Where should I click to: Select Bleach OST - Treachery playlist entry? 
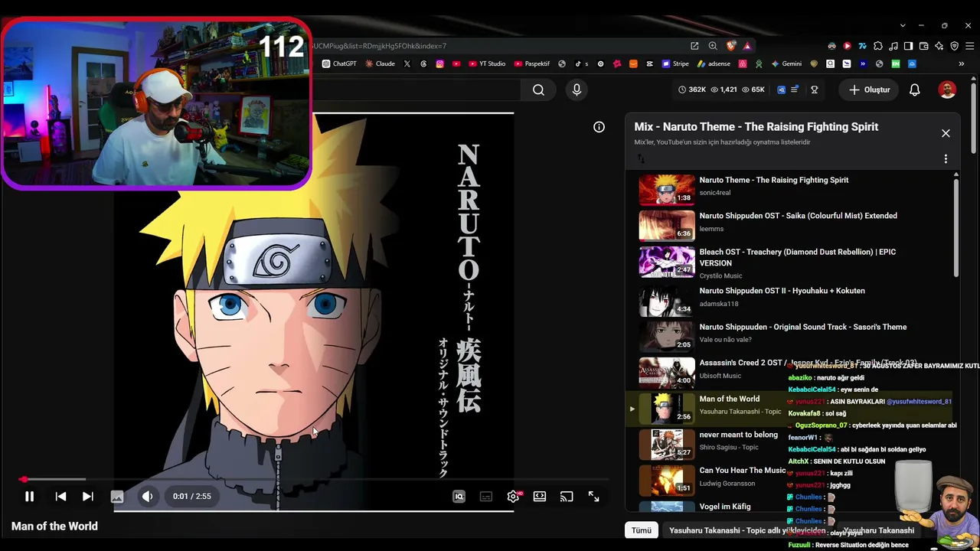[797, 257]
